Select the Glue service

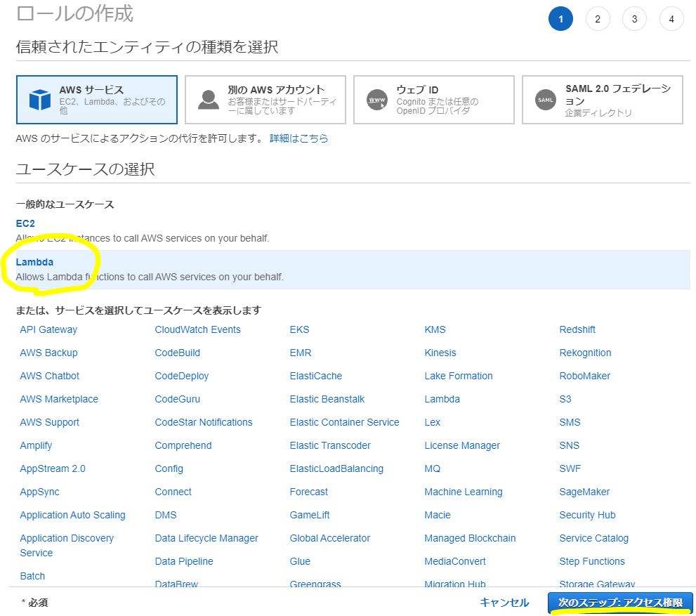coord(300,561)
